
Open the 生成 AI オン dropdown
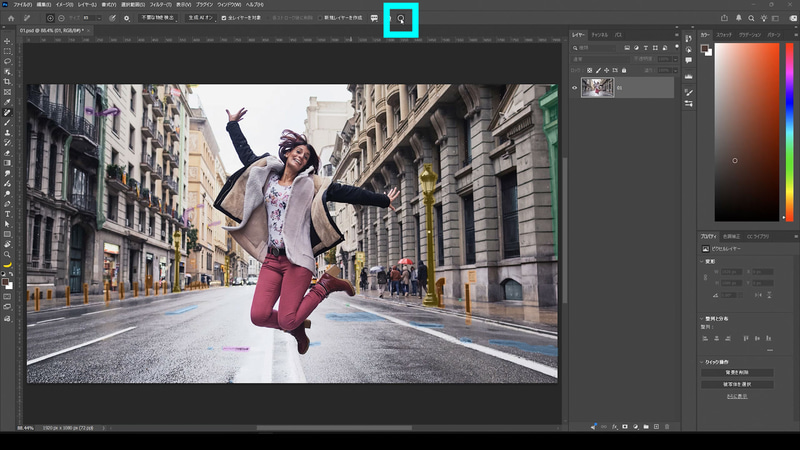click(201, 18)
